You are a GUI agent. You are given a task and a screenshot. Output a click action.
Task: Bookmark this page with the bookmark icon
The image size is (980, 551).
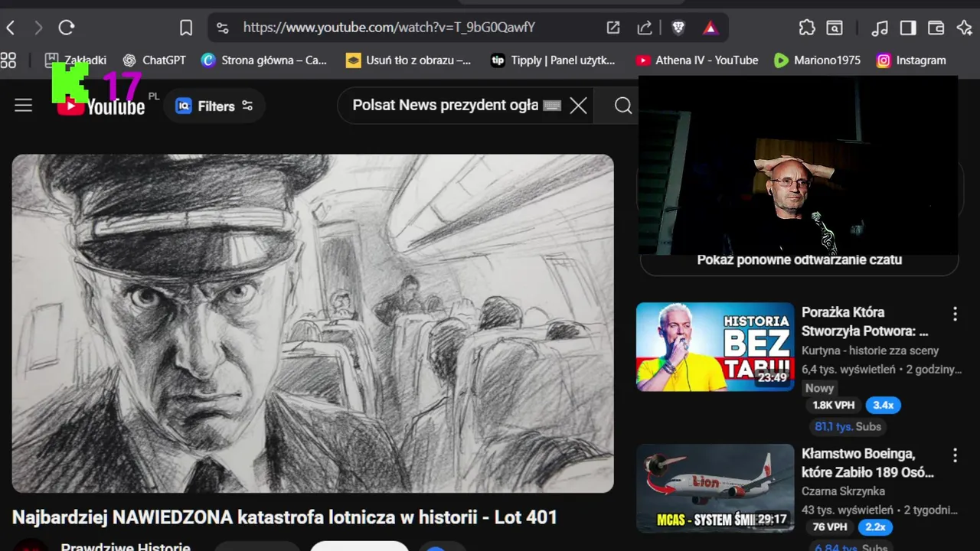186,28
